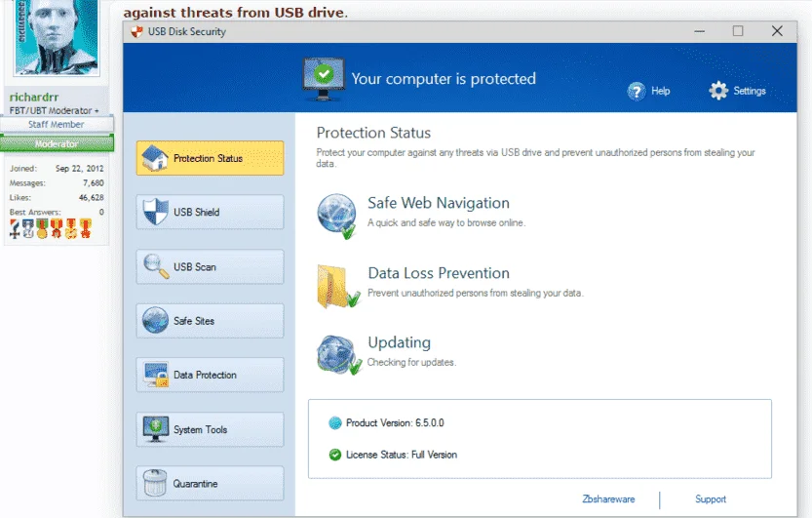Click the Updating heading

(400, 342)
